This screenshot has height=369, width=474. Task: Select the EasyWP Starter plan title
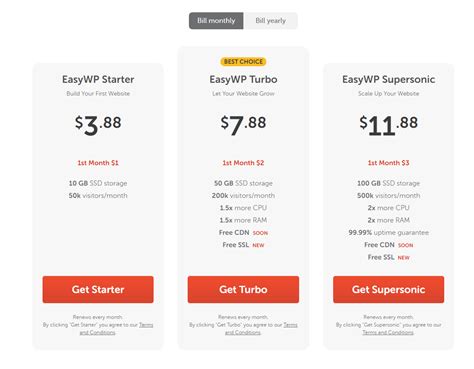tap(98, 79)
